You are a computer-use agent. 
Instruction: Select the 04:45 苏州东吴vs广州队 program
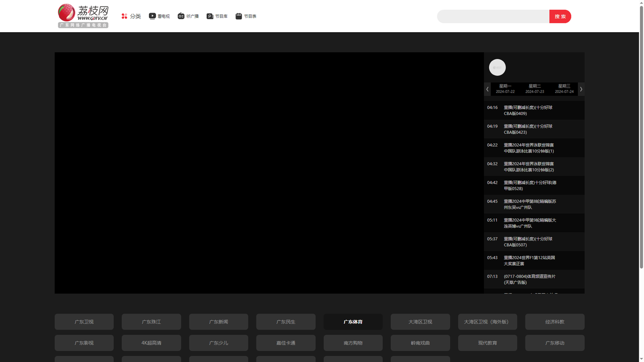pos(534,204)
